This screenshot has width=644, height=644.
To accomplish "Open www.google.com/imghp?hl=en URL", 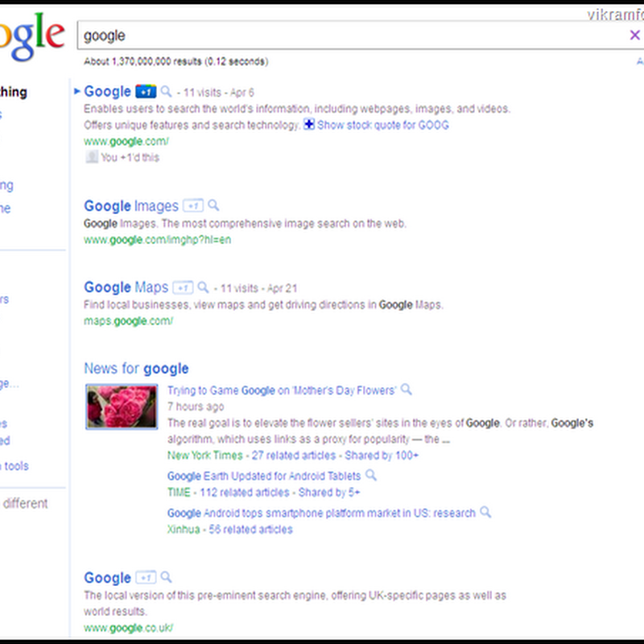I will [x=157, y=239].
